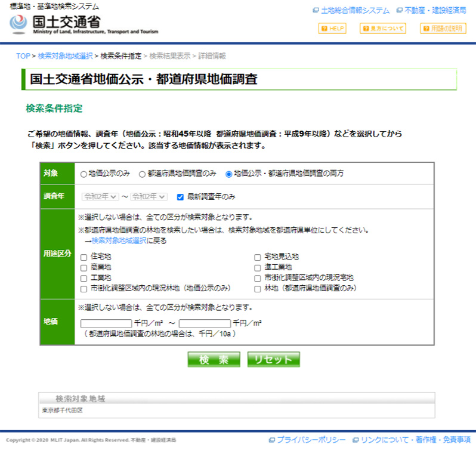Viewport: 476px width, 457px height.
Task: Expand the start survey year dropdown
Action: coord(100,197)
